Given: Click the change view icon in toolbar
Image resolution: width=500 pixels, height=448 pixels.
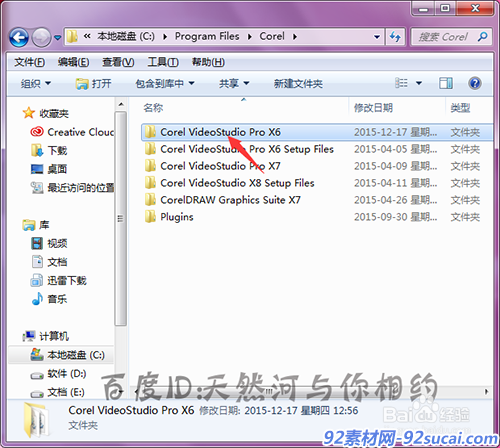Looking at the screenshot, I should click(401, 83).
